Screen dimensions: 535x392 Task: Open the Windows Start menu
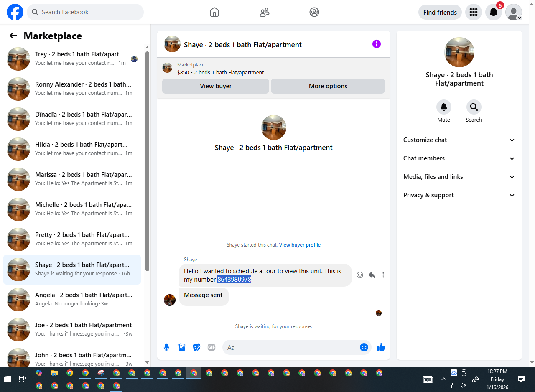pos(7,379)
